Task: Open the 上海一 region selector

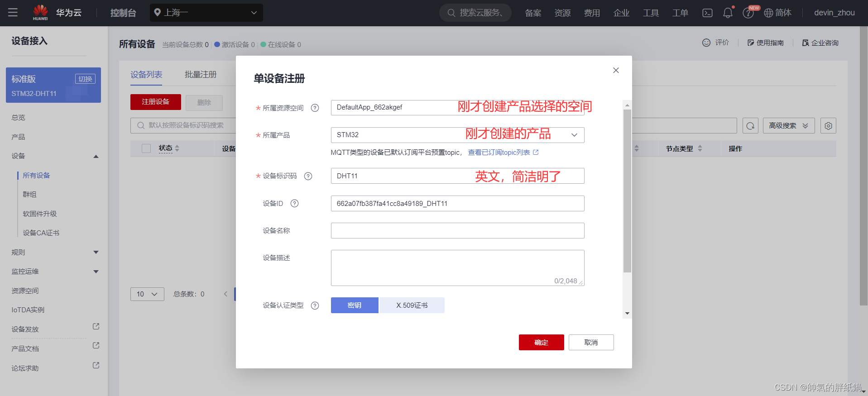Action: coord(206,13)
